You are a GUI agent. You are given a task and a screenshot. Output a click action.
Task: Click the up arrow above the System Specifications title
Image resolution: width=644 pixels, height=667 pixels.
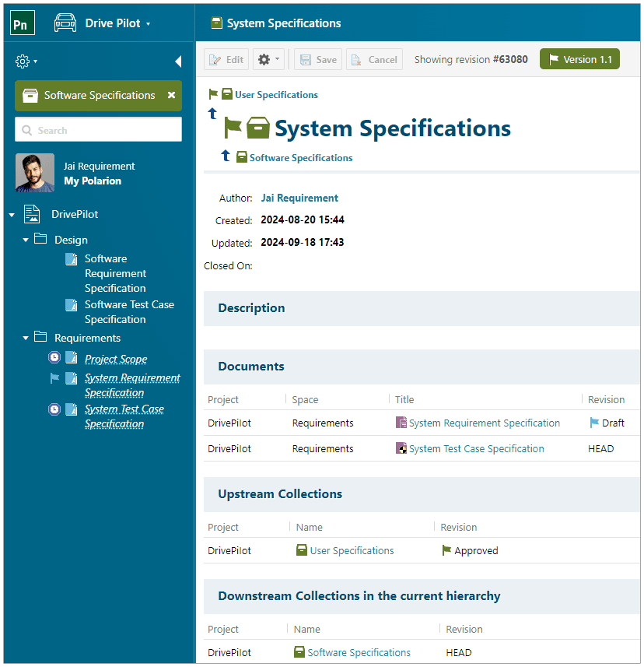[212, 114]
